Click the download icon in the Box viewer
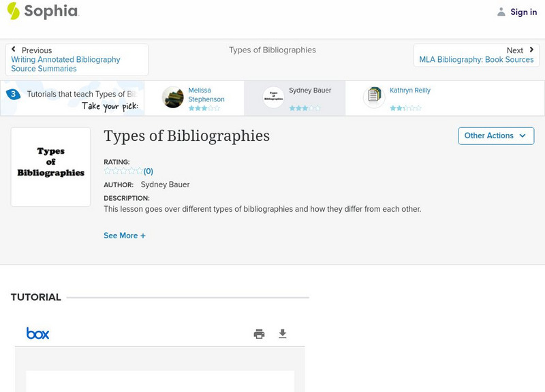The image size is (545, 392). point(282,333)
